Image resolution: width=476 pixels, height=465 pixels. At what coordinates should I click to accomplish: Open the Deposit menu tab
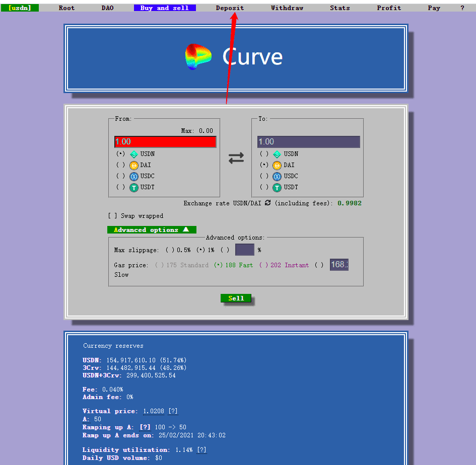[x=230, y=8]
